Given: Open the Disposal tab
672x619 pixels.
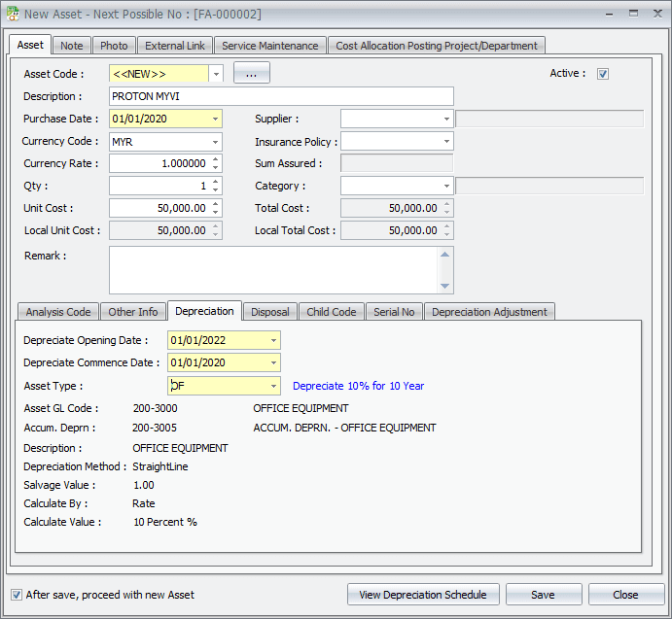Looking at the screenshot, I should coord(269,312).
